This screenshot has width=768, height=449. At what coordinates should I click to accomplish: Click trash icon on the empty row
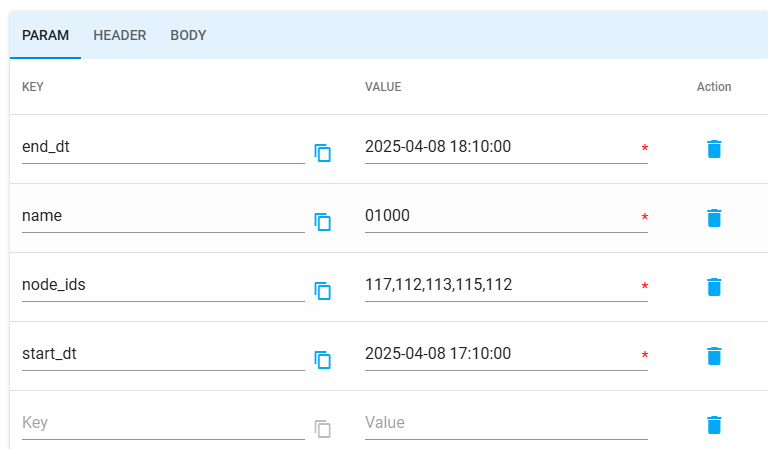click(713, 425)
